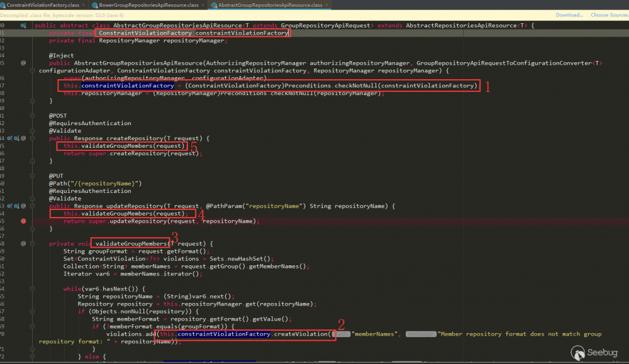Click @ gutter icon on createRepository line
Image resolution: width=629 pixels, height=364 pixels.
click(x=23, y=138)
